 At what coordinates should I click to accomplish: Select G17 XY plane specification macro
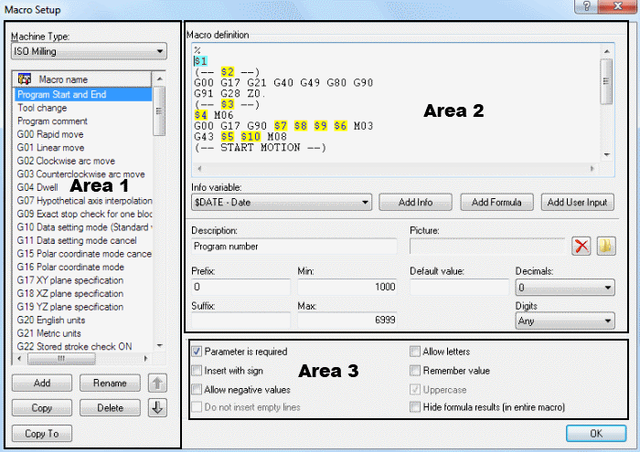click(x=83, y=281)
